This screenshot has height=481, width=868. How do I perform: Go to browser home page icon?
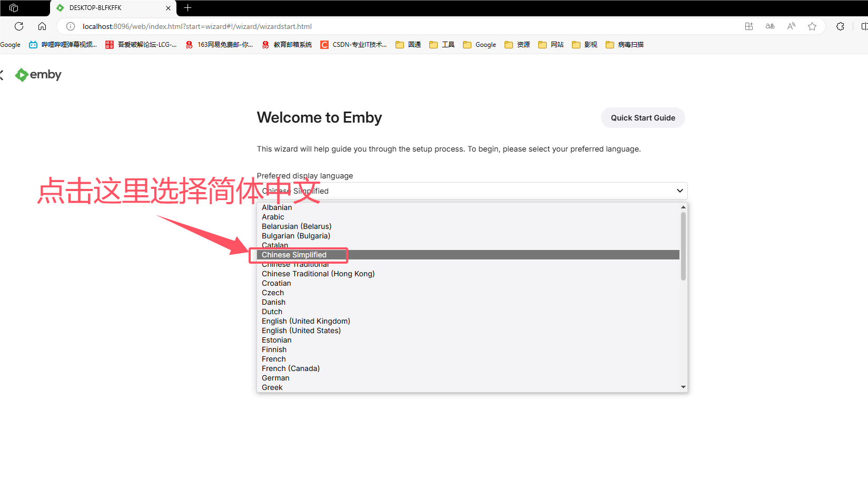(42, 26)
